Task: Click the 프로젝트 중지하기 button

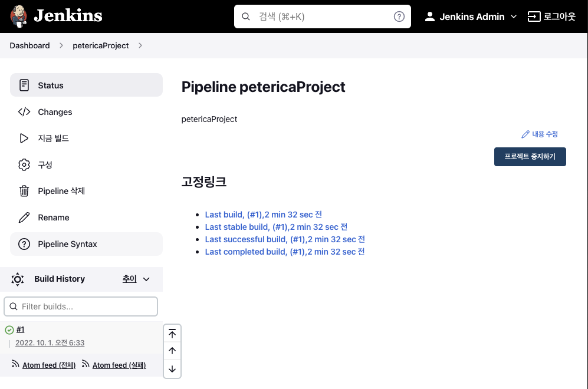Action: [x=530, y=157]
